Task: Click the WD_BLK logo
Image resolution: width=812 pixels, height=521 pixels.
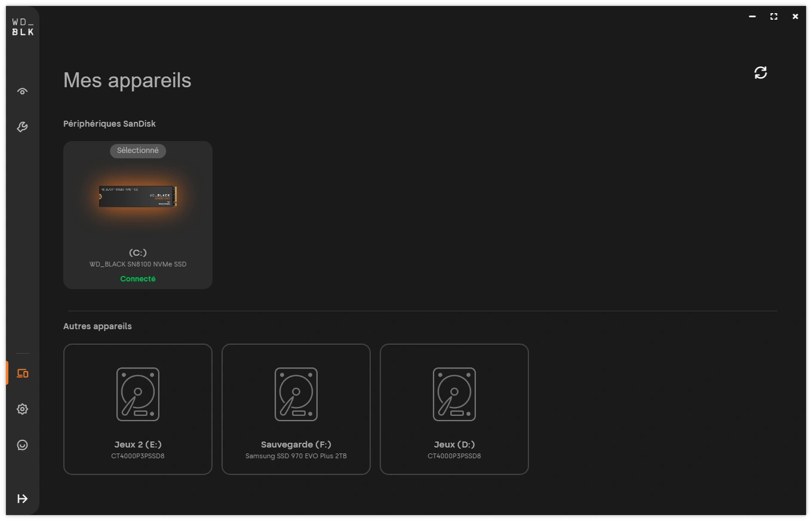Action: (x=23, y=27)
